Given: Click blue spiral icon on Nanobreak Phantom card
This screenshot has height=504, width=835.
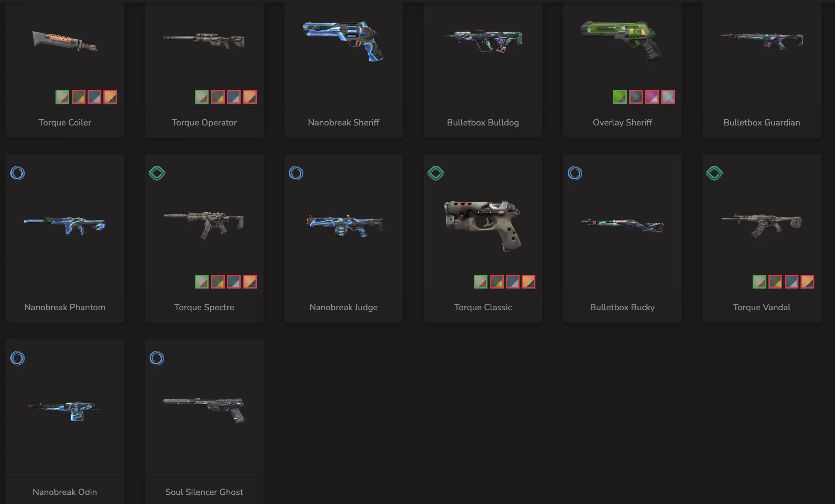Looking at the screenshot, I should pyautogui.click(x=18, y=173).
